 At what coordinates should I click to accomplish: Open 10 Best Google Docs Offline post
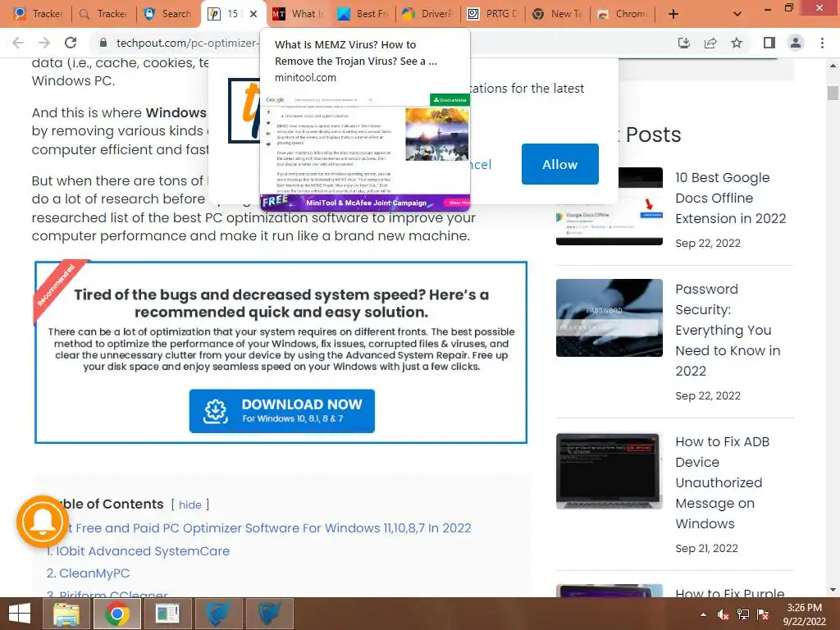730,198
